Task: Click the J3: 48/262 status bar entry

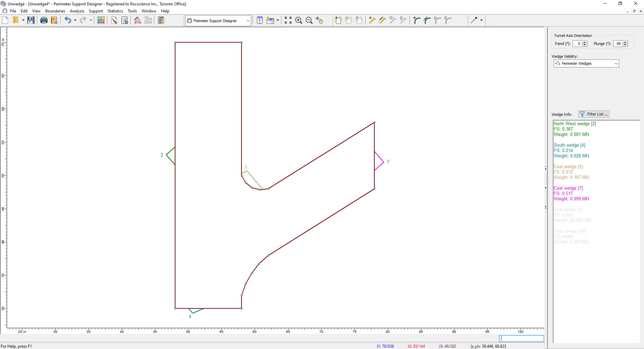Action: pos(447,346)
